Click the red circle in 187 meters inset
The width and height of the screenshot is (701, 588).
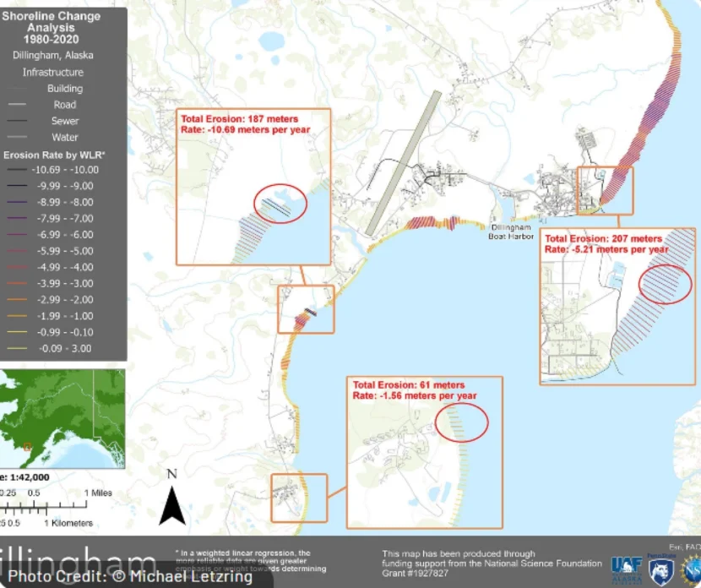point(280,204)
